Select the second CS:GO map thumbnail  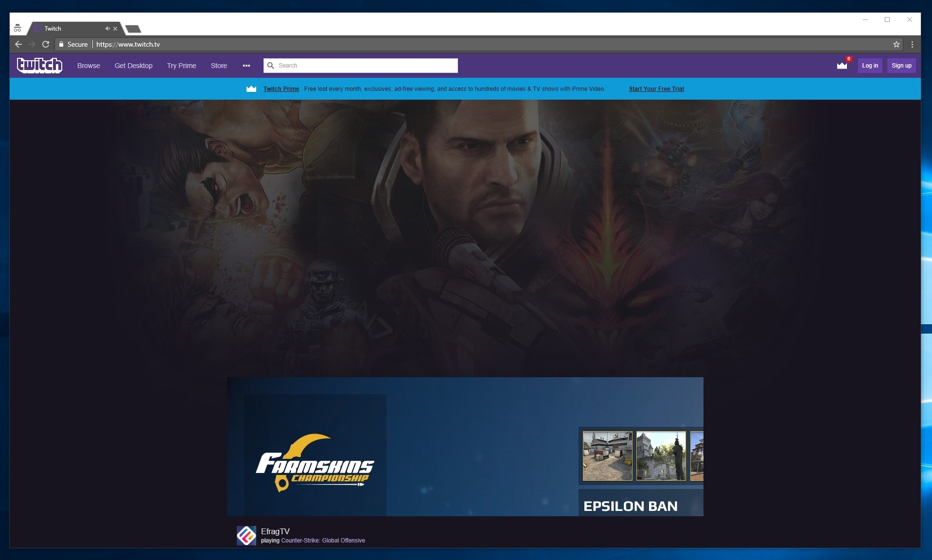(x=661, y=456)
